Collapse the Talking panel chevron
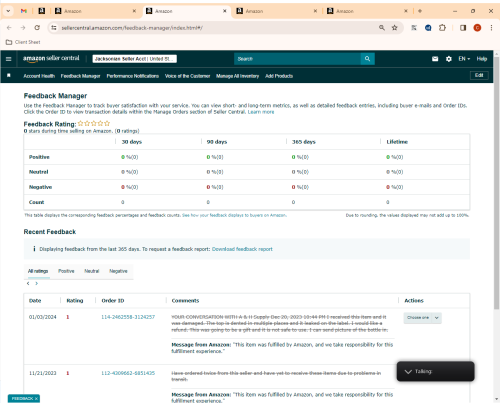 pos(408,371)
